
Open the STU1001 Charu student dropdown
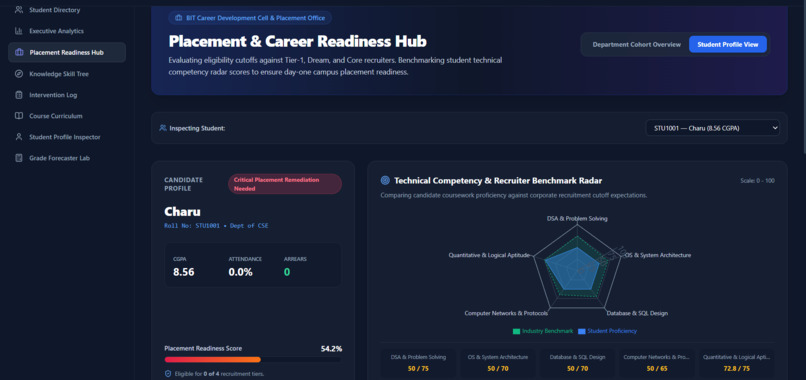tap(712, 128)
